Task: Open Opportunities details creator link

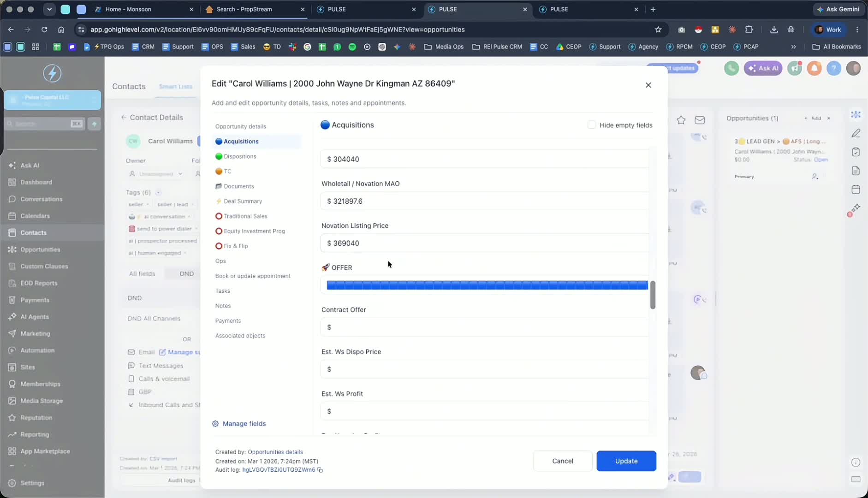Action: [x=275, y=452]
